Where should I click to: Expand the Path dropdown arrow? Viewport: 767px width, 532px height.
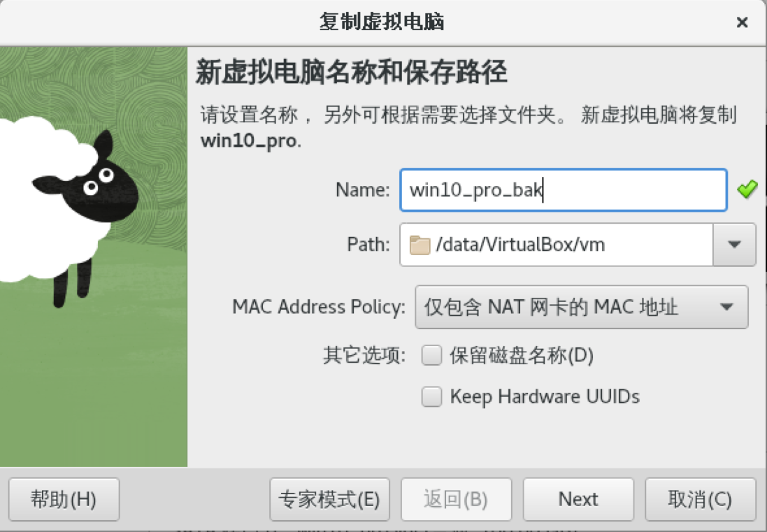pyautogui.click(x=734, y=245)
